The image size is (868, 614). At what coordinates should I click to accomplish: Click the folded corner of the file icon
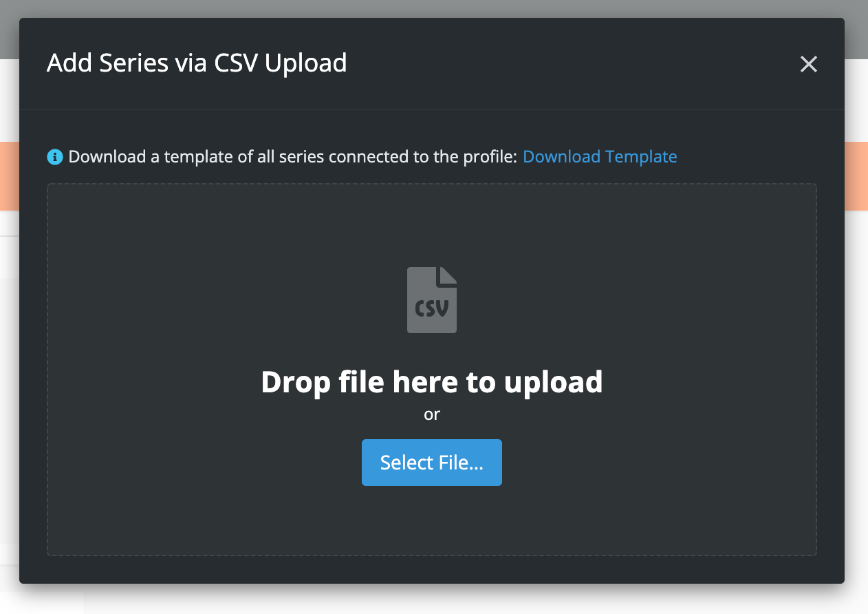point(448,276)
